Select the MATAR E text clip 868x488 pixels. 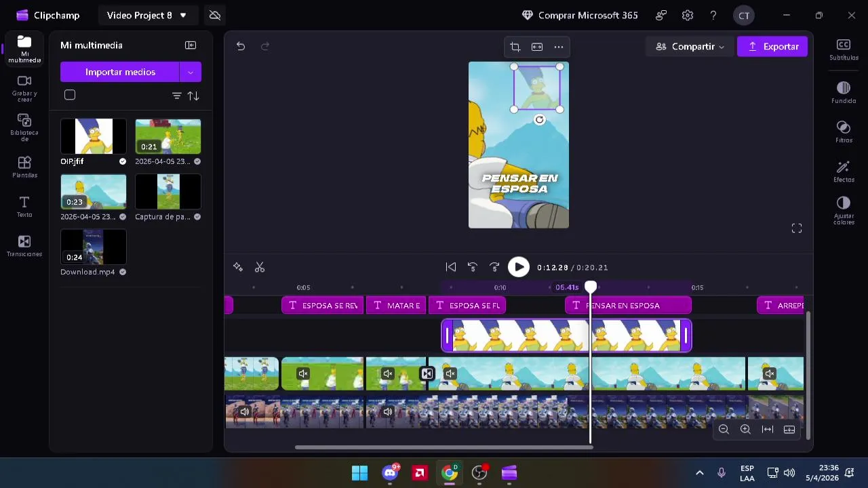[x=396, y=305]
